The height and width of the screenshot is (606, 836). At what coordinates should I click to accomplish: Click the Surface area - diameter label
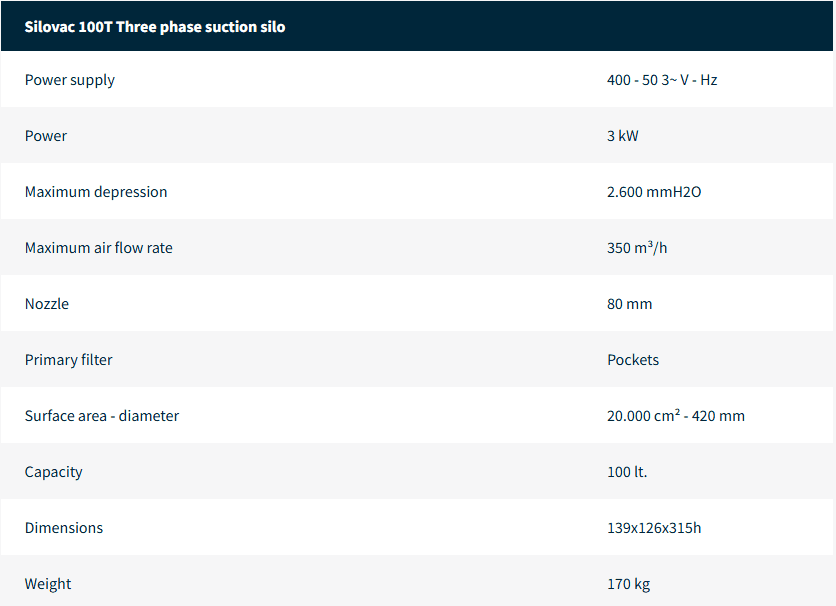point(102,416)
